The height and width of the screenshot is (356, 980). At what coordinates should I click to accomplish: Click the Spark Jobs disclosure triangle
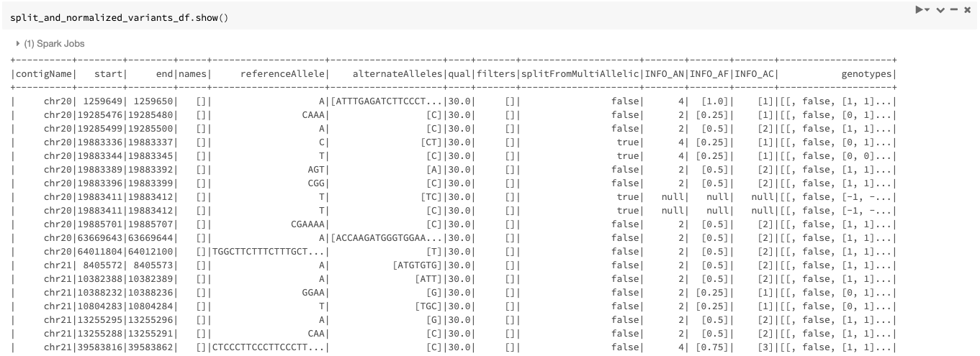point(18,44)
